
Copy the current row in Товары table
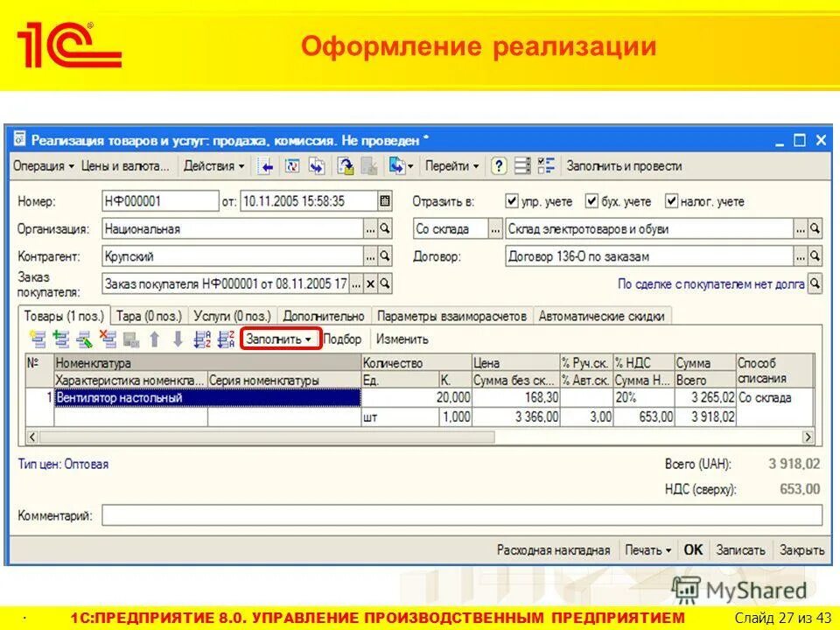61,339
